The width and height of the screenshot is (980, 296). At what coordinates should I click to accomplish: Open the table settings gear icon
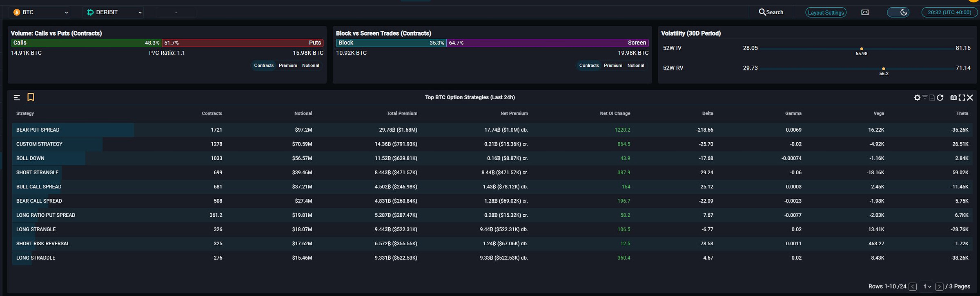pos(917,97)
